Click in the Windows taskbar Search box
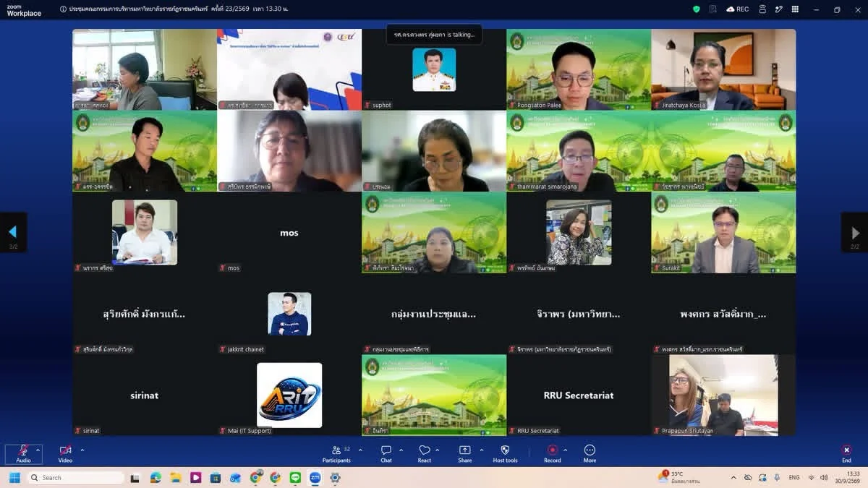The image size is (868, 488). [x=75, y=478]
